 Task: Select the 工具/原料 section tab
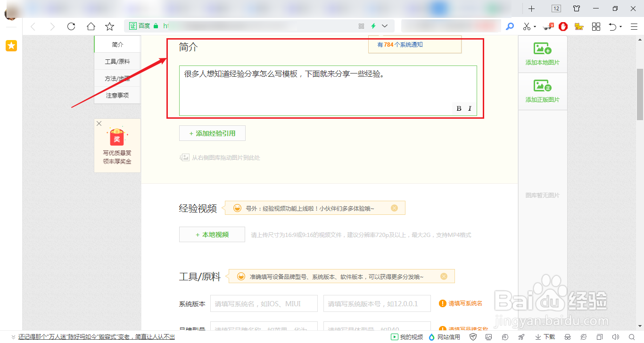117,60
